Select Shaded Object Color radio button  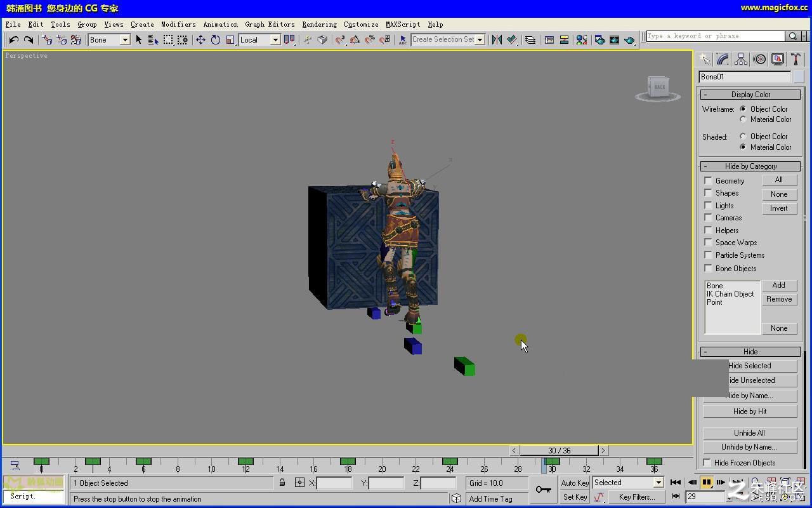[x=743, y=136]
